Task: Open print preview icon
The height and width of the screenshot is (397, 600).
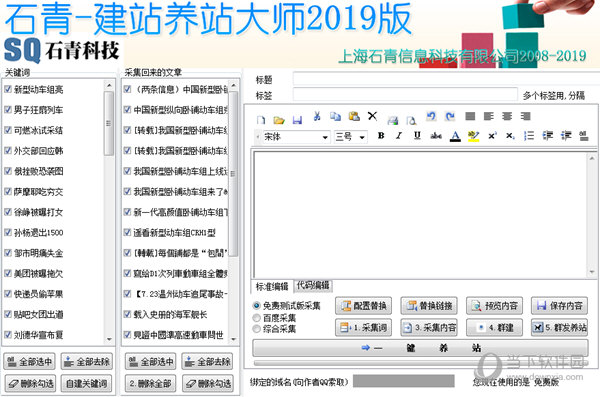Action: pos(411,120)
